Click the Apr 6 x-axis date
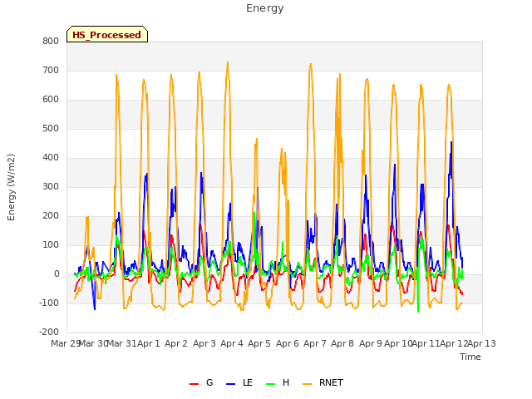 pos(288,343)
